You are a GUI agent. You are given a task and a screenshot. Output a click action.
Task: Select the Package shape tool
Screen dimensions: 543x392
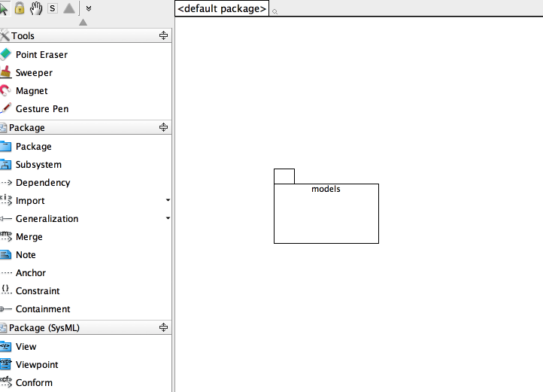pos(86,146)
